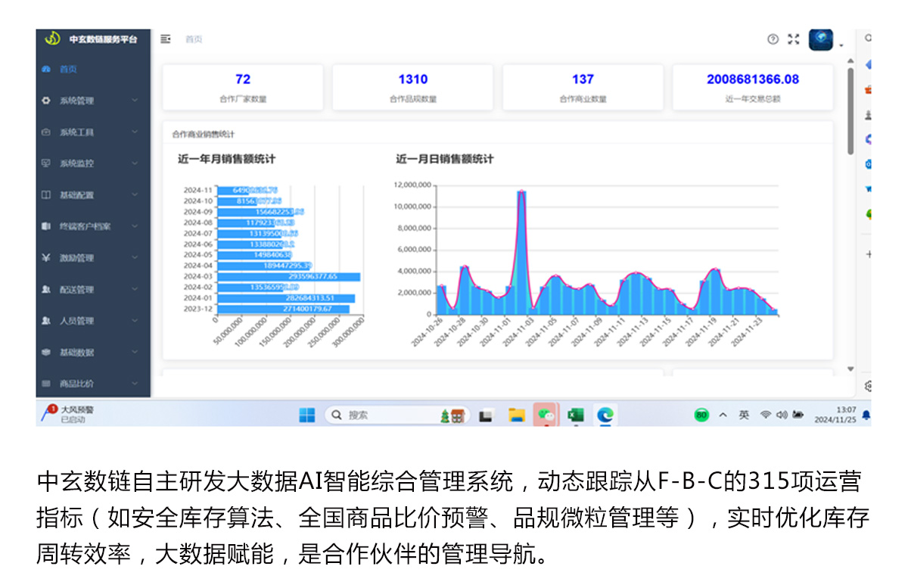The height and width of the screenshot is (588, 908).
Task: Expand the 系统管理 submenu arrow
Action: 135,101
